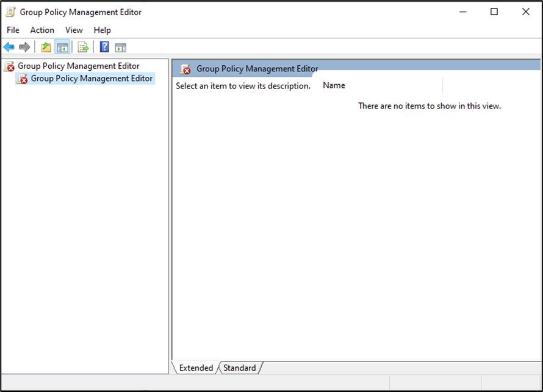Select root Group Policy Management Editor tree node

tap(78, 66)
